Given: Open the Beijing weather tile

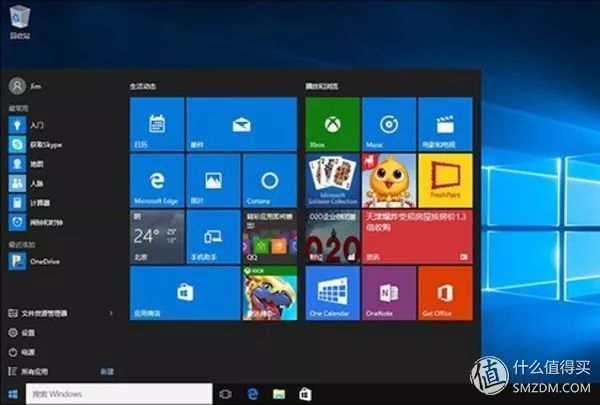Looking at the screenshot, I should coord(157,237).
